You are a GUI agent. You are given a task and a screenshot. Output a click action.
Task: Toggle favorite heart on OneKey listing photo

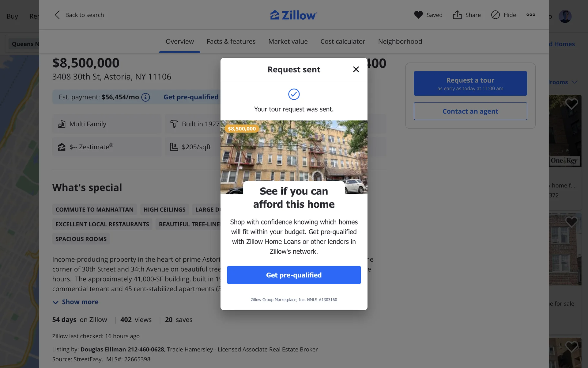pos(571,104)
